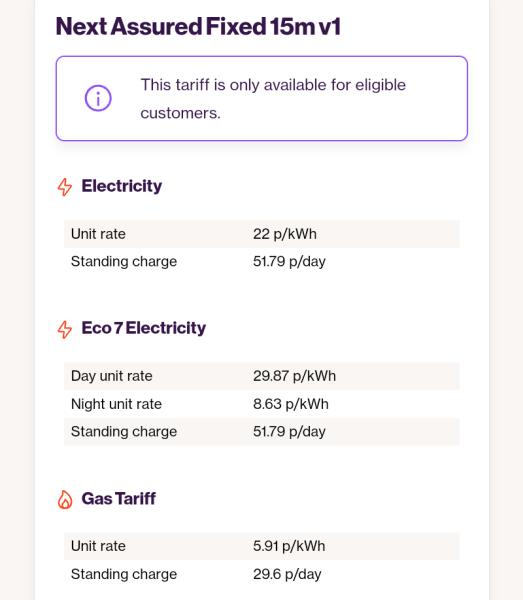Click the Unit rate label under Electricity
523x600 pixels.
click(98, 234)
